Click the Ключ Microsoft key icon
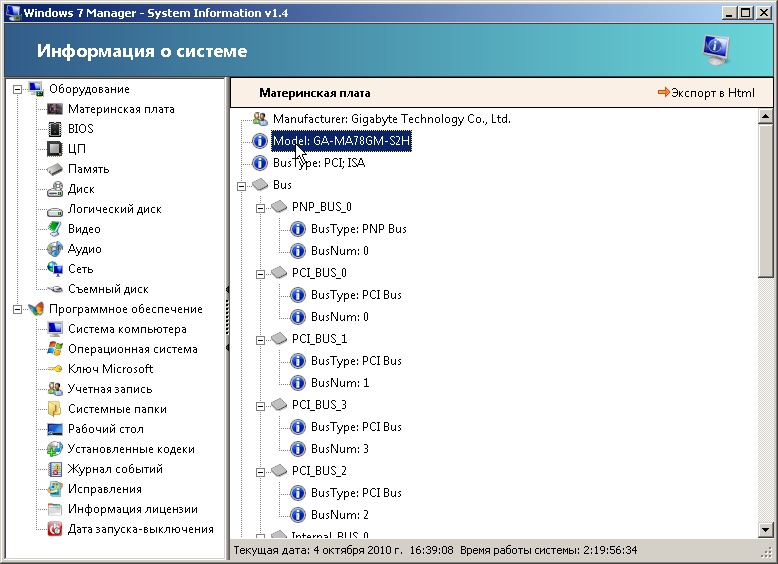This screenshot has width=778, height=564. pos(55,369)
